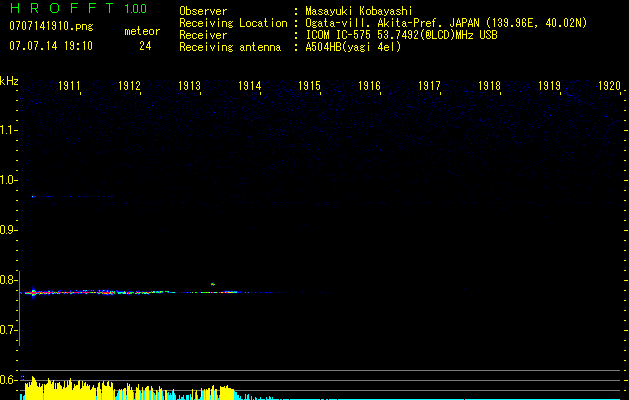Click the 1.1 kHz frequency label
The image size is (629, 400).
pyautogui.click(x=8, y=130)
